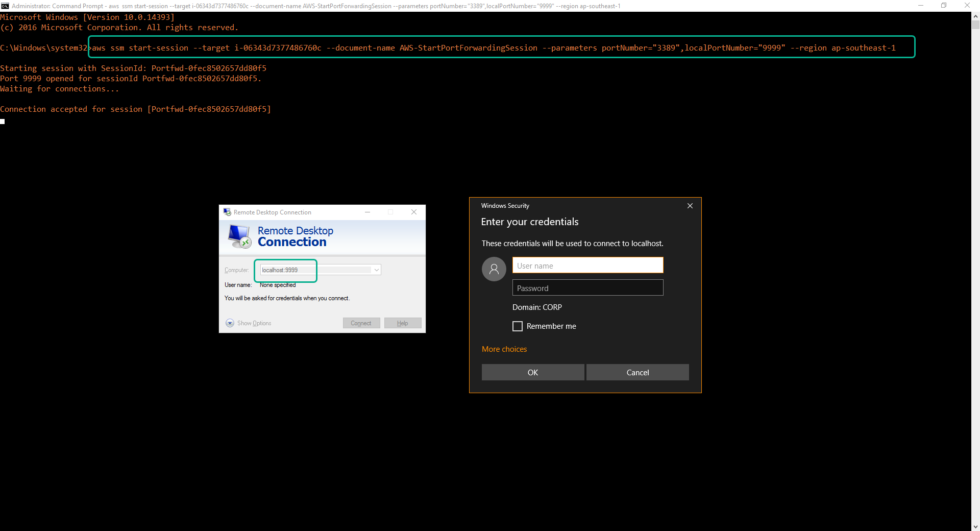The image size is (980, 531).
Task: Select the Computer field showing localhost:9999
Action: click(286, 270)
